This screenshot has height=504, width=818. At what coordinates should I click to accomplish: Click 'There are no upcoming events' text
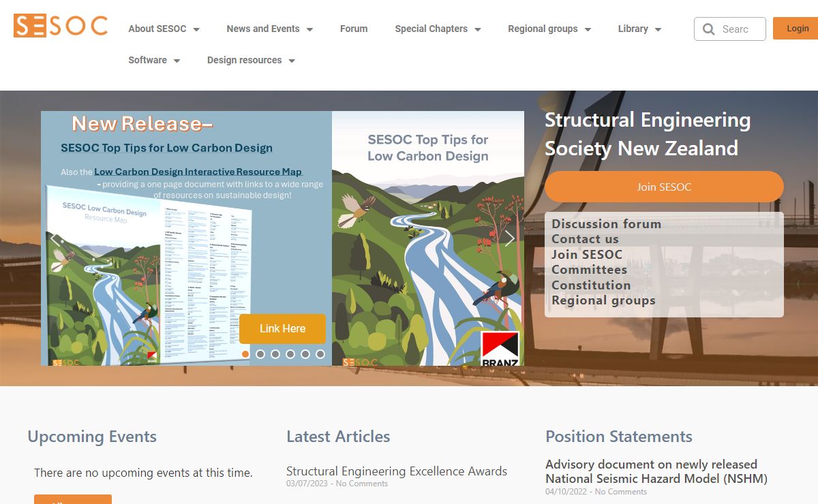143,473
